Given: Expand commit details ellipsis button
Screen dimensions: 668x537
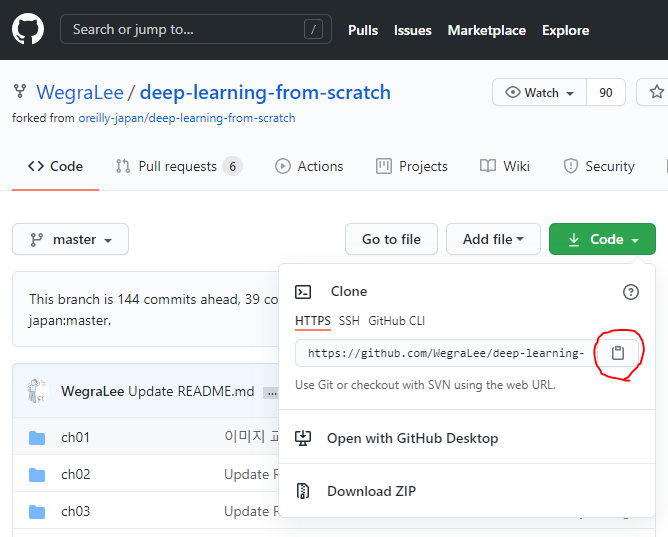Looking at the screenshot, I should [271, 393].
